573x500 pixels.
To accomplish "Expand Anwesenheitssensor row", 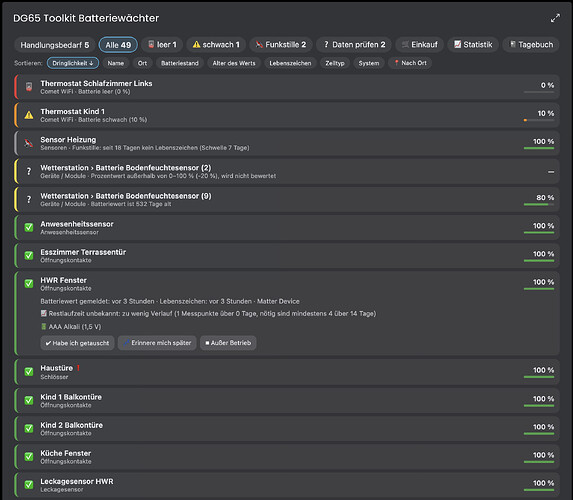I will click(x=287, y=227).
